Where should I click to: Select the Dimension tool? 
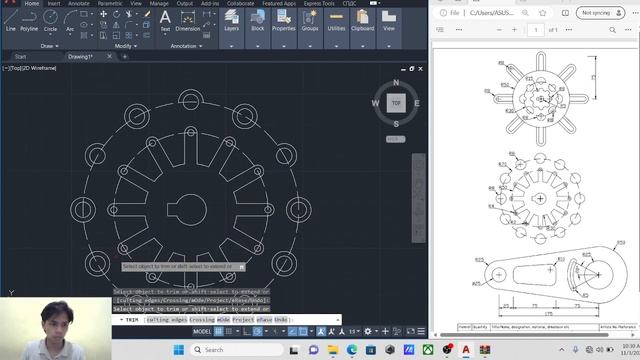pyautogui.click(x=188, y=21)
